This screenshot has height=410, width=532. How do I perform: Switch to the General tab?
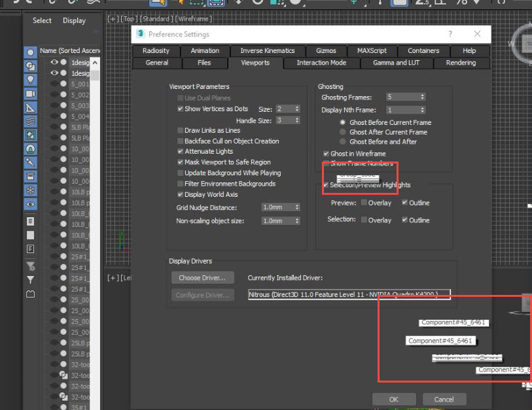coord(157,63)
